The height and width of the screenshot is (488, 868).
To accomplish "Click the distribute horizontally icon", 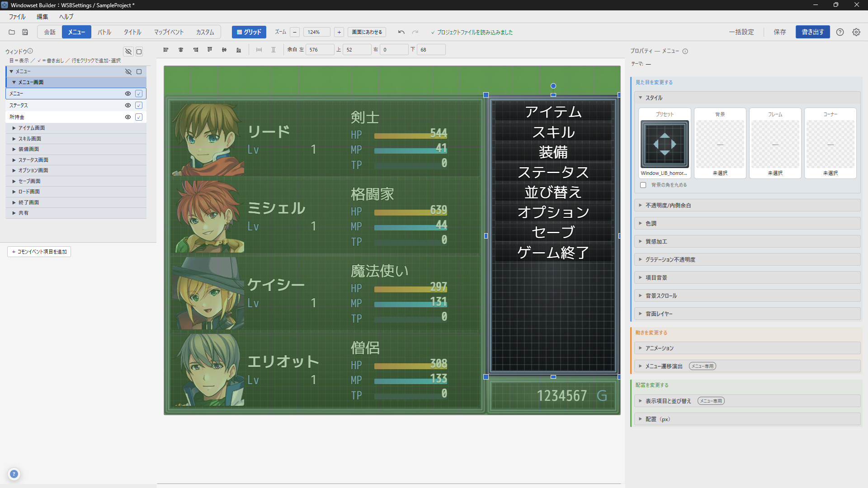I will click(x=259, y=50).
